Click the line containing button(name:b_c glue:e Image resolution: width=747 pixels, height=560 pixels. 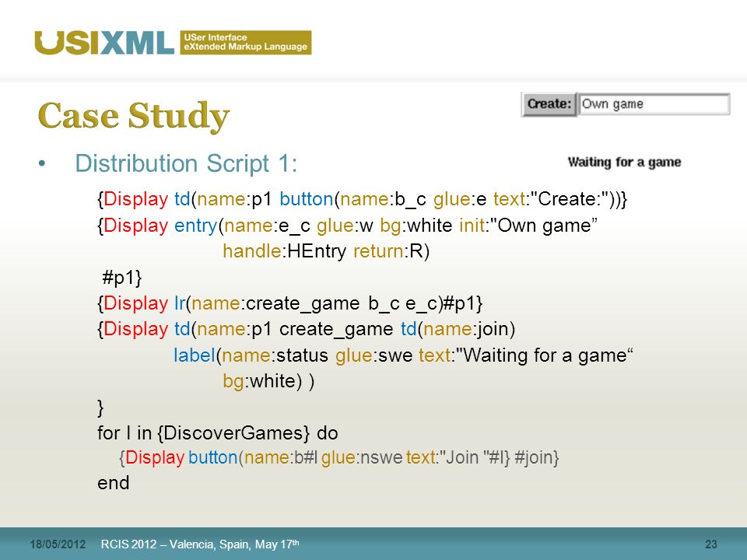[362, 199]
